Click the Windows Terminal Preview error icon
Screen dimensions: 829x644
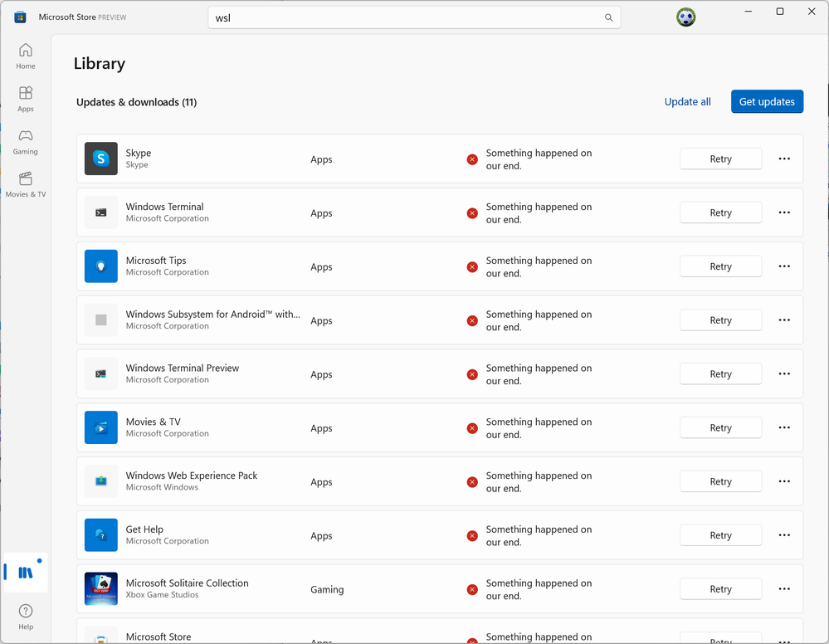click(x=472, y=374)
